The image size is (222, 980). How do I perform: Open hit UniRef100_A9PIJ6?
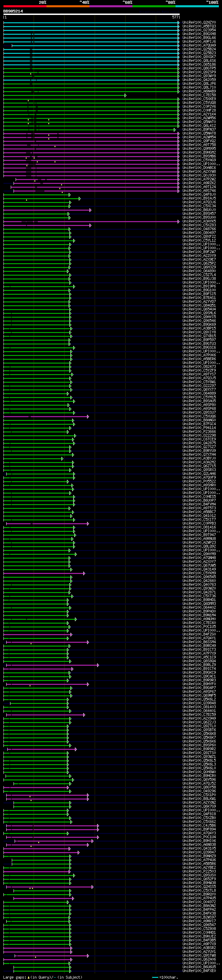[199, 41]
